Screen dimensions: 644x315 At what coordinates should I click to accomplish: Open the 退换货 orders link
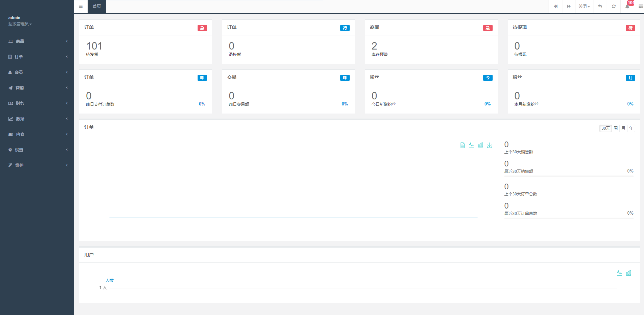[x=235, y=55]
